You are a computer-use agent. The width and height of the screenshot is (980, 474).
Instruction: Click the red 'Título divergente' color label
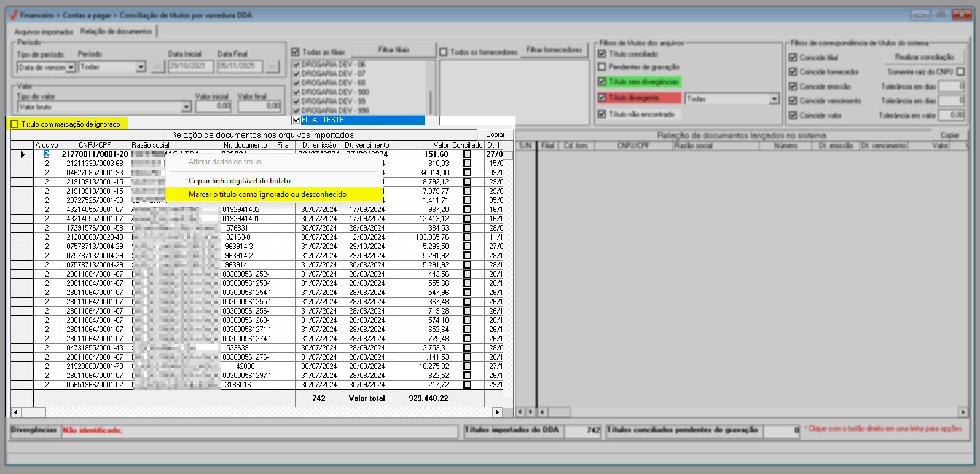coord(644,98)
